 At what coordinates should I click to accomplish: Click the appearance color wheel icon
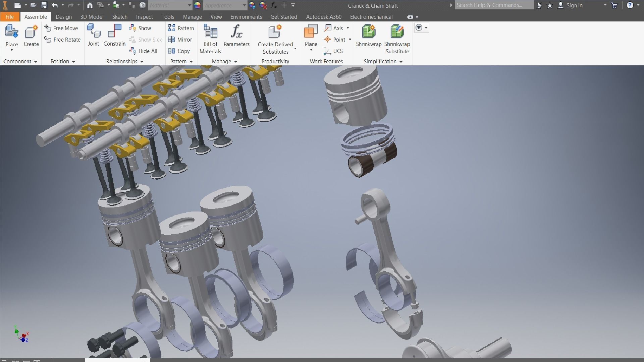pyautogui.click(x=197, y=5)
